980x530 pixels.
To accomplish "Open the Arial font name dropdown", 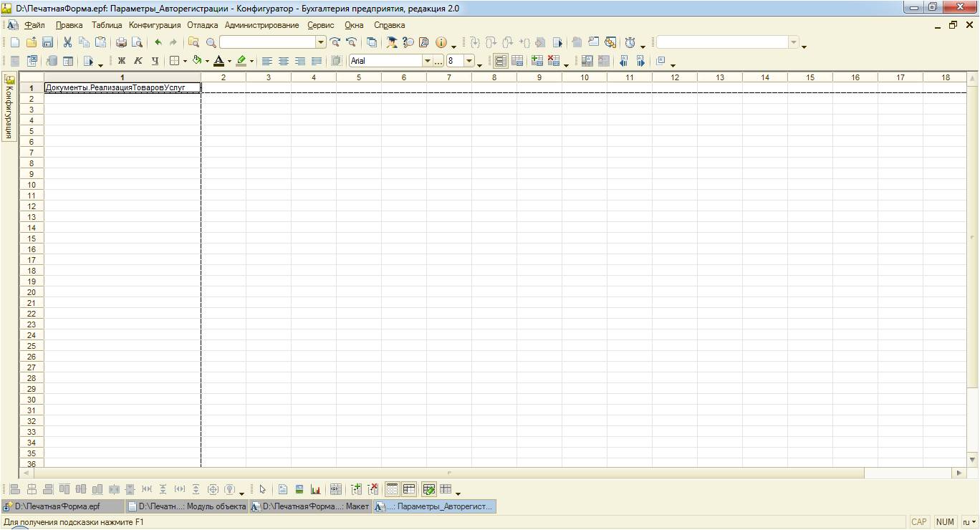I will [428, 62].
